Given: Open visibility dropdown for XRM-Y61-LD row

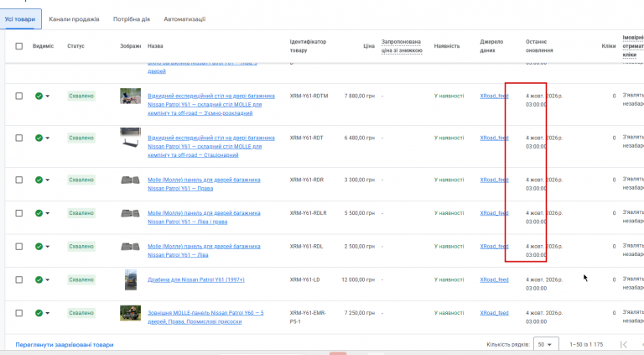Looking at the screenshot, I should 47,279.
